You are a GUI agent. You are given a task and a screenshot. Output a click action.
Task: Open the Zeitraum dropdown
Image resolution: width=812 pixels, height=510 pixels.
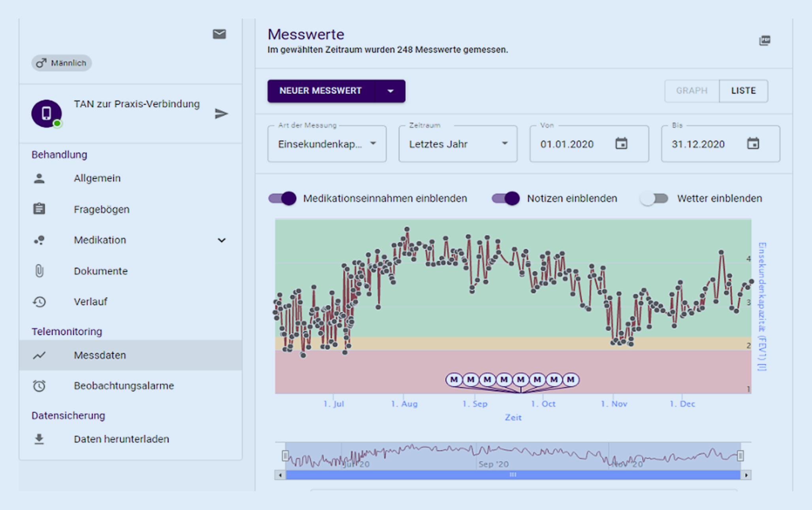pyautogui.click(x=458, y=144)
